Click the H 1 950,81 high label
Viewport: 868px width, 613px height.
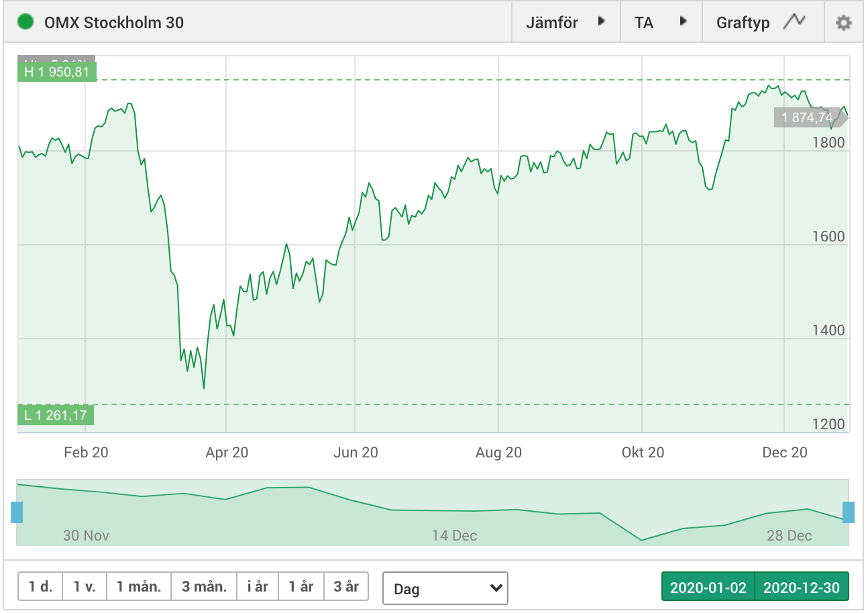[x=57, y=72]
